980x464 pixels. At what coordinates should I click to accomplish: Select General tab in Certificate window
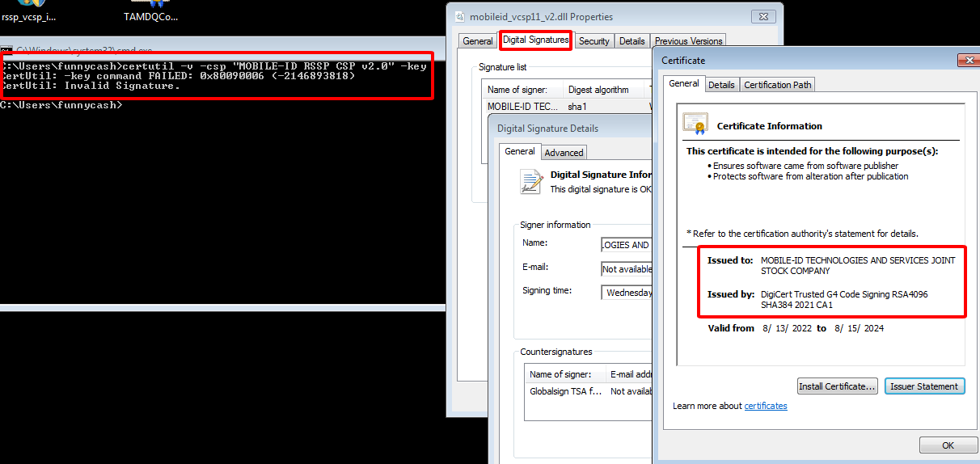[x=684, y=83]
